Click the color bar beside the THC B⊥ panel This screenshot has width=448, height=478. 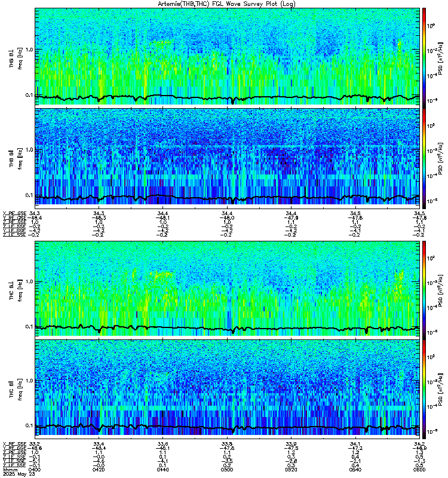pos(424,290)
